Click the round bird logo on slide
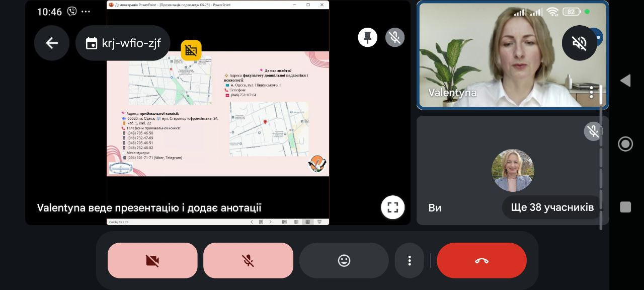Viewport: 644px width, 290px height. pyautogui.click(x=317, y=164)
